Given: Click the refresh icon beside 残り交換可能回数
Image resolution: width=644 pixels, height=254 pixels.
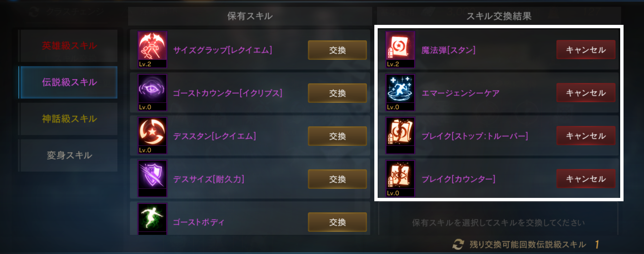Looking at the screenshot, I should coord(458,244).
